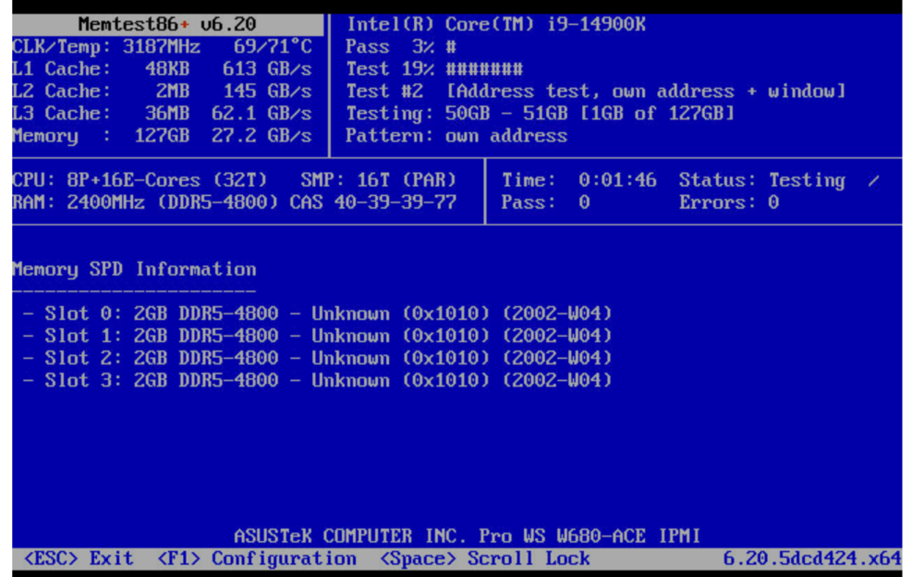Click the Test 19% progress bar
The height and width of the screenshot is (577, 924).
(x=434, y=69)
